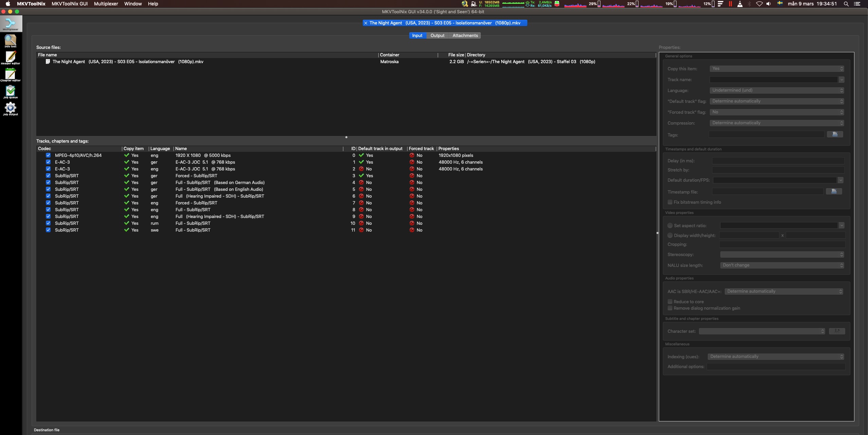Open the Chapter editor tool
Viewport: 868px width, 435px height.
coord(10,75)
